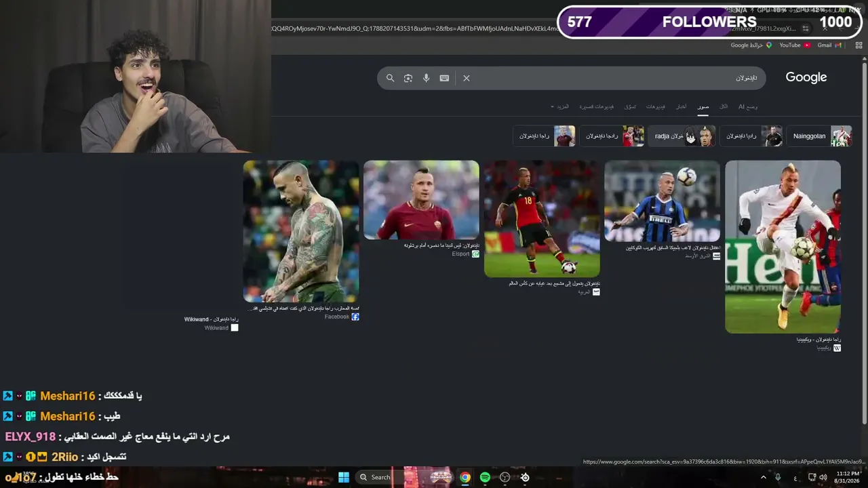Click the 2Riio username in chat
Screen dimensions: 868x488
(65, 457)
